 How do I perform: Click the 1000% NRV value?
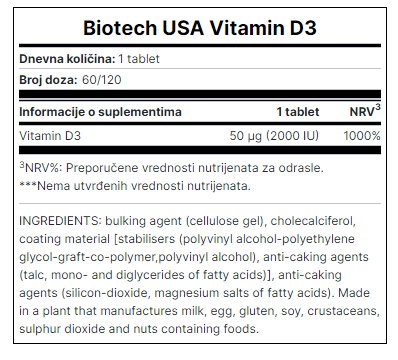click(x=362, y=136)
